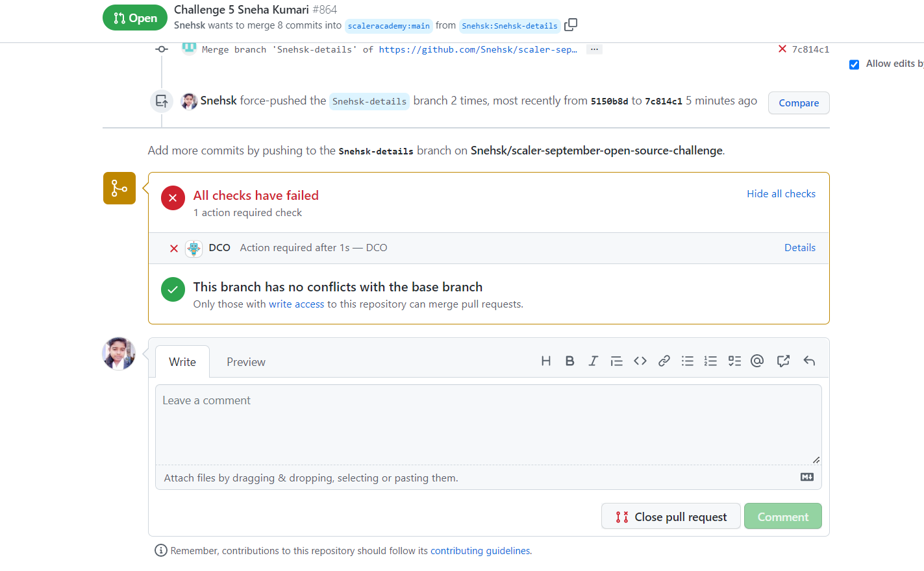Viewport: 924px width, 571px height.
Task: Insert a numbered list
Action: click(x=710, y=361)
